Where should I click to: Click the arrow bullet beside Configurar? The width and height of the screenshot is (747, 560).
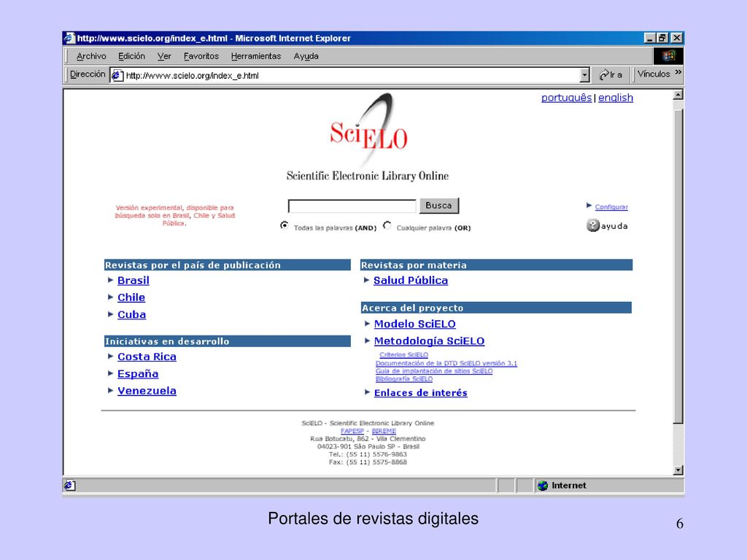coord(589,206)
